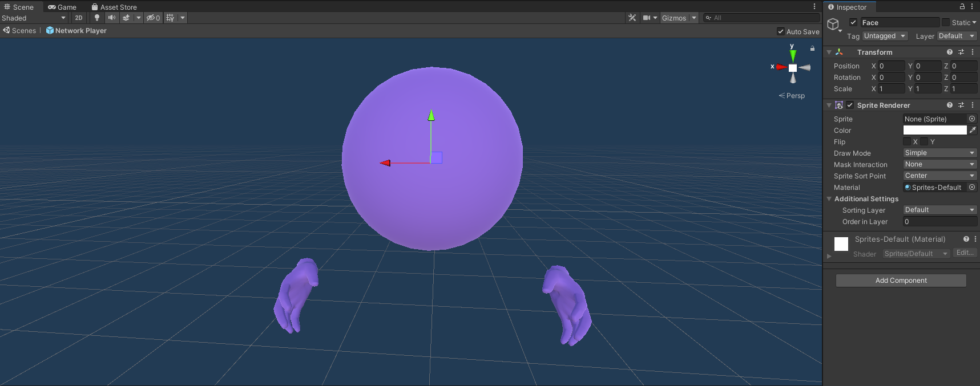Open the component editor tools panel icon
Viewport: 980px width, 386px height.
click(x=632, y=18)
